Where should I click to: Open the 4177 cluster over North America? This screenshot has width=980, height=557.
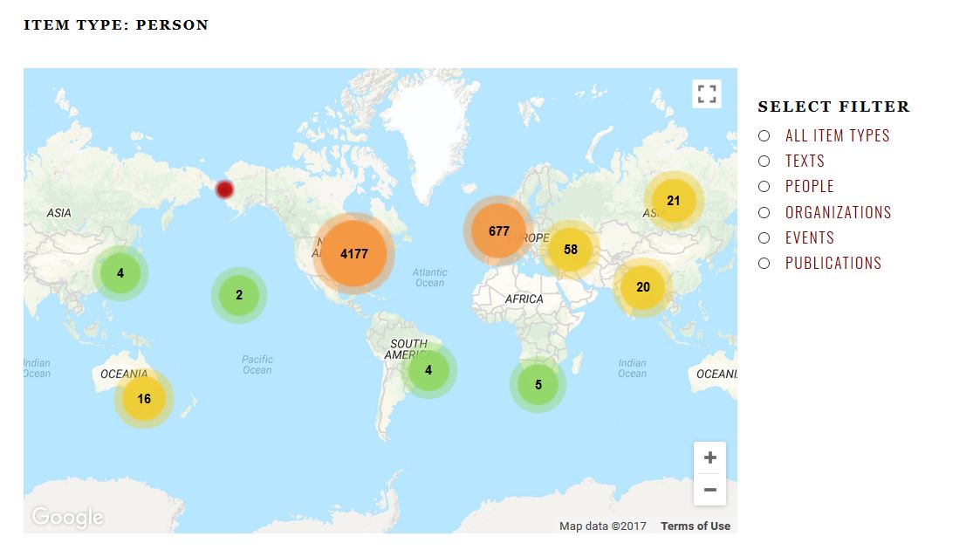[354, 254]
